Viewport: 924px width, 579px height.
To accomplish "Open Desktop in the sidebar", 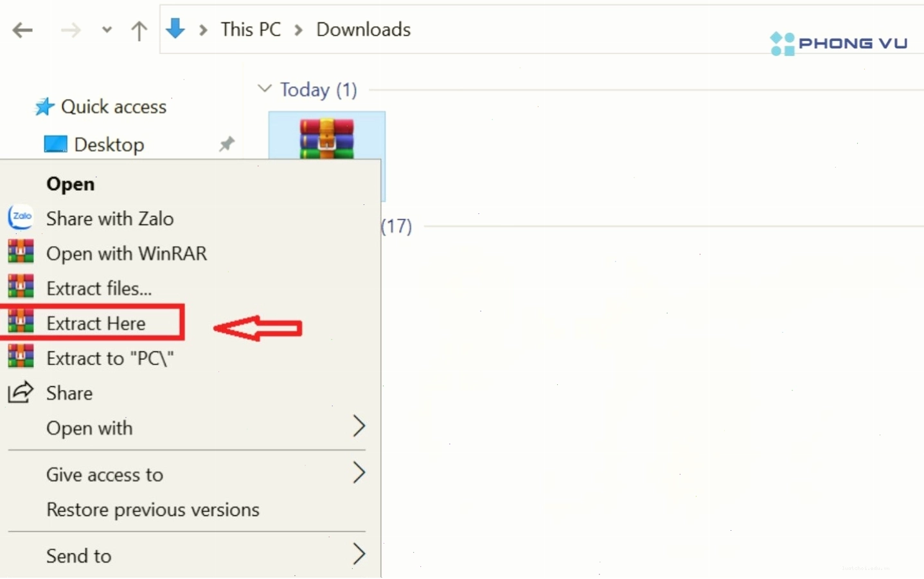I will coord(109,145).
